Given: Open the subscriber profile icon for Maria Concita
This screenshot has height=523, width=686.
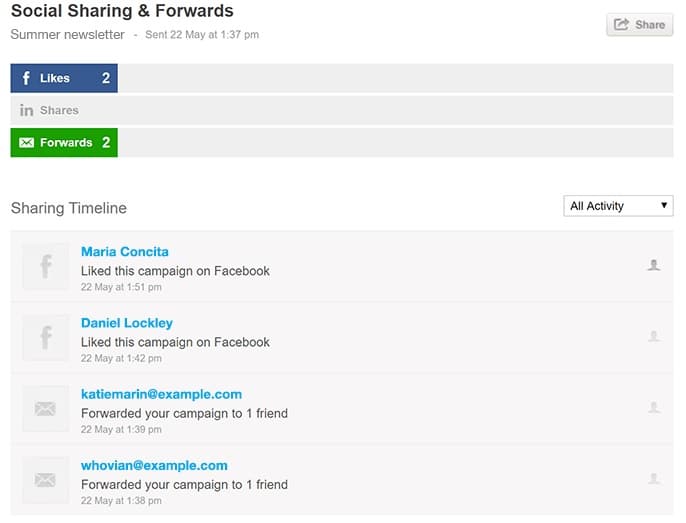Looking at the screenshot, I should (654, 265).
